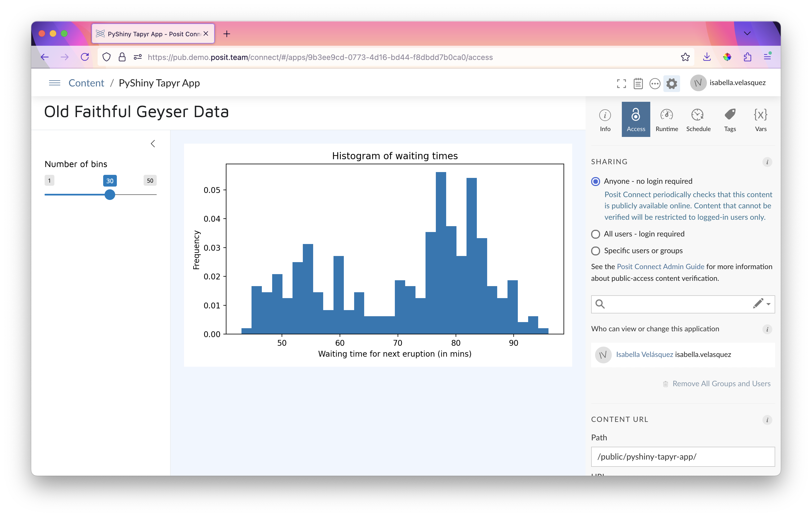Open the content logs icon
Screen dimensions: 812x517
coord(638,83)
